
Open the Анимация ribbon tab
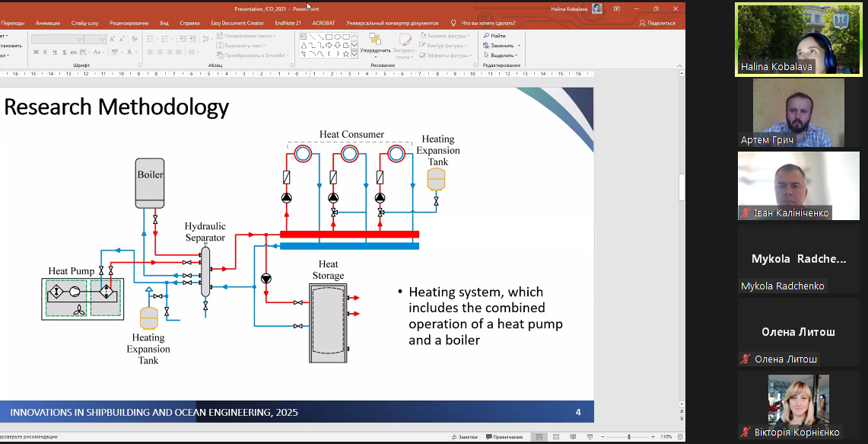pyautogui.click(x=47, y=23)
